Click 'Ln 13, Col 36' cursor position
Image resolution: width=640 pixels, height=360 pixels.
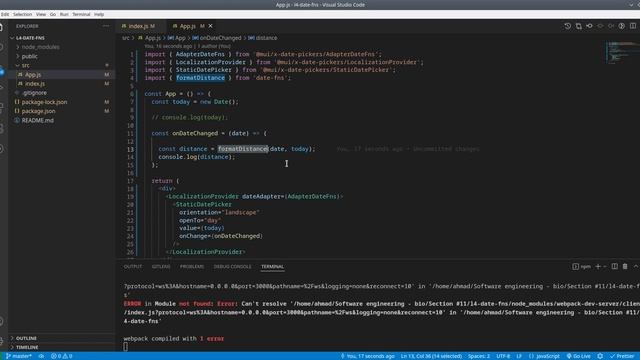[431, 356]
